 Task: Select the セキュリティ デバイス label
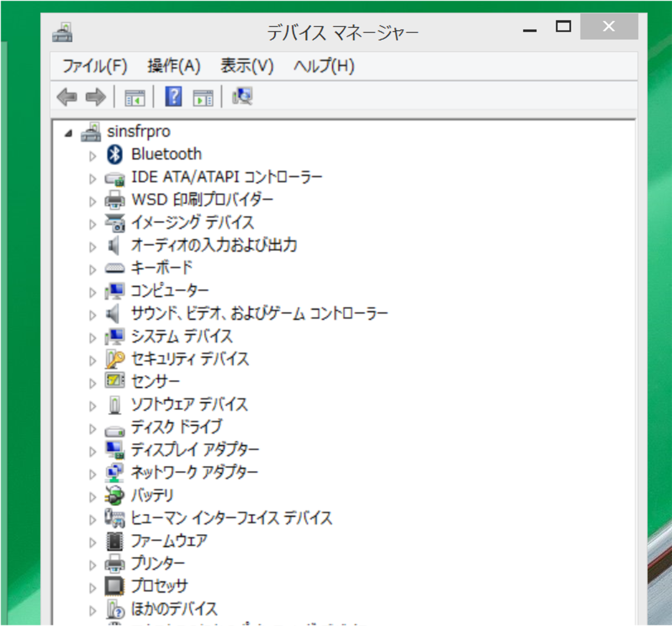click(x=190, y=359)
